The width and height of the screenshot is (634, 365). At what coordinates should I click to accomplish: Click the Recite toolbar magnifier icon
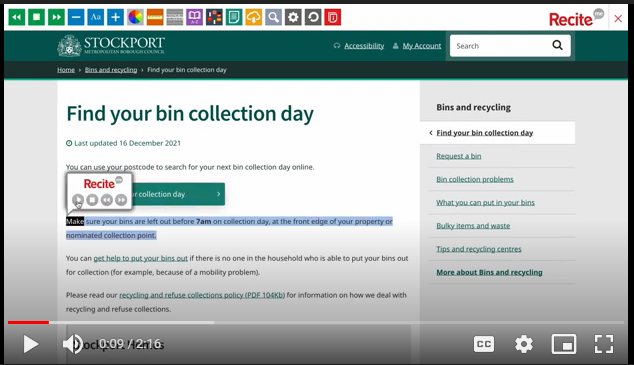(273, 17)
